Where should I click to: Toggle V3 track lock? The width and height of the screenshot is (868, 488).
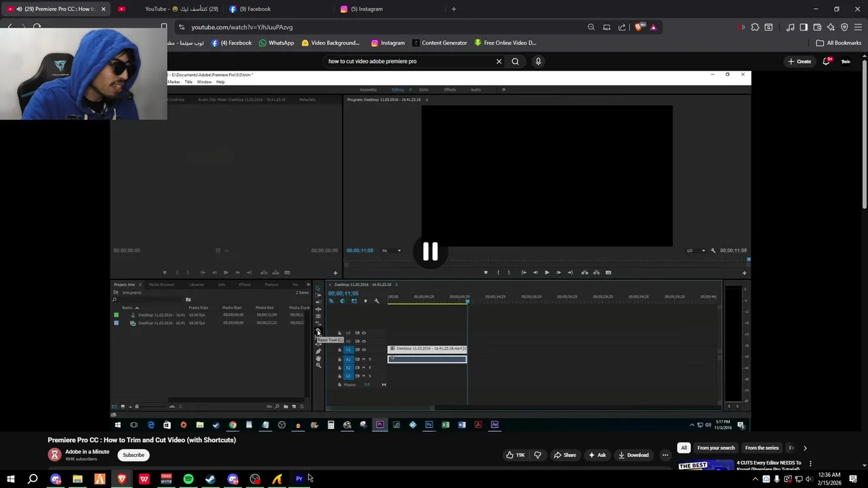coord(340,333)
